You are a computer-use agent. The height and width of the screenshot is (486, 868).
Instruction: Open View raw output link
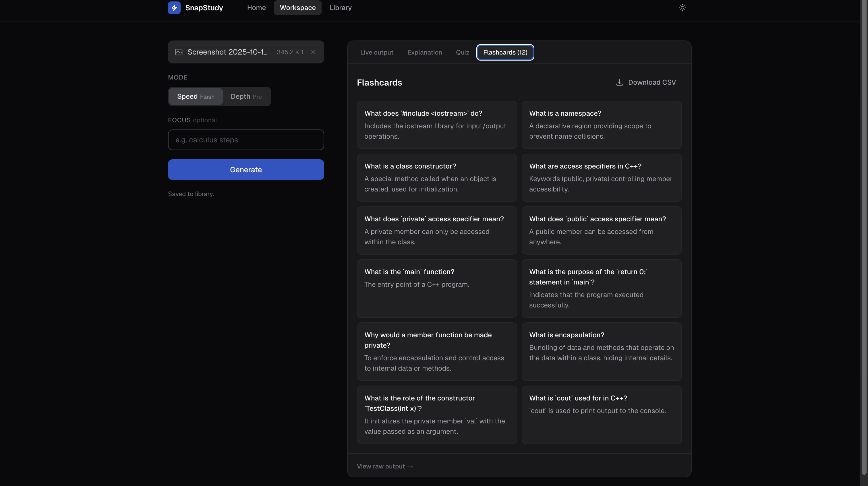click(x=385, y=466)
